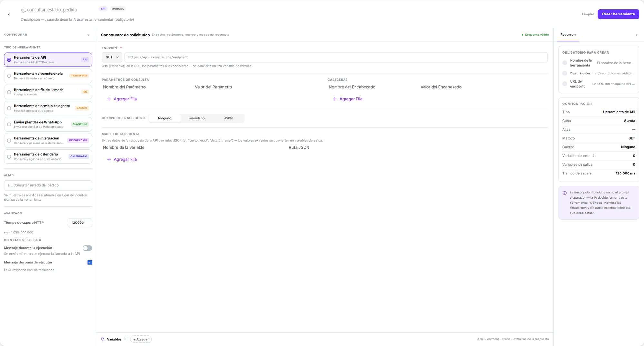Collapse the Configurar sidebar chevron
The width and height of the screenshot is (644, 346).
coord(88,35)
